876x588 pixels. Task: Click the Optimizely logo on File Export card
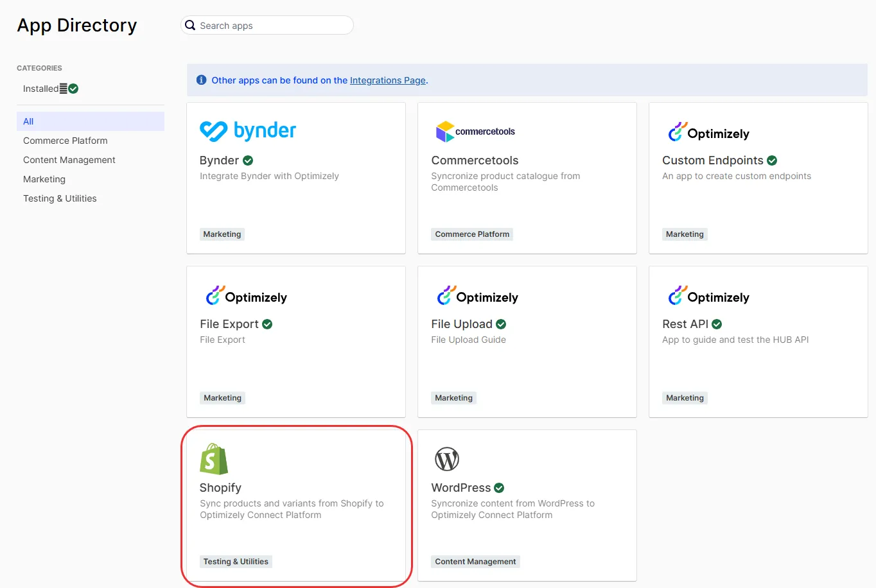coord(246,296)
